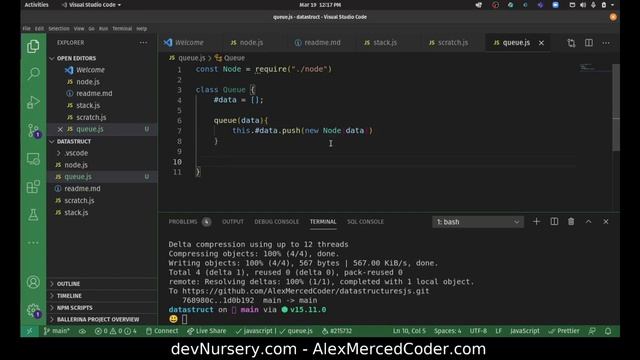Split the editor right
Viewport: 640px width, 360px height.
(589, 43)
